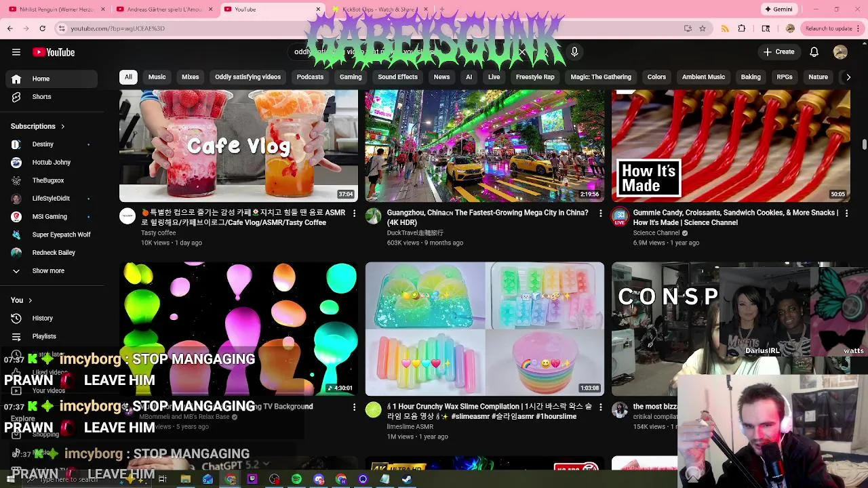
Task: Switch to the Andreas Gärtner browser tab
Action: pos(165,9)
